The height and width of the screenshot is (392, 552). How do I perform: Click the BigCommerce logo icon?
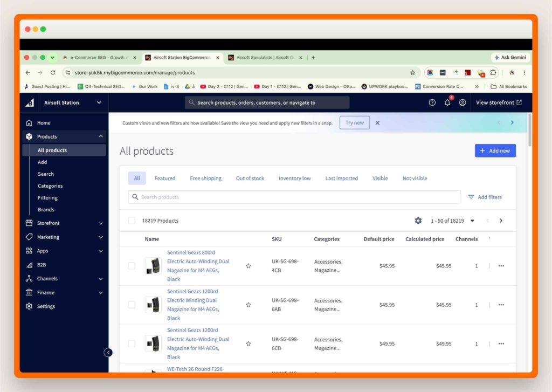30,102
